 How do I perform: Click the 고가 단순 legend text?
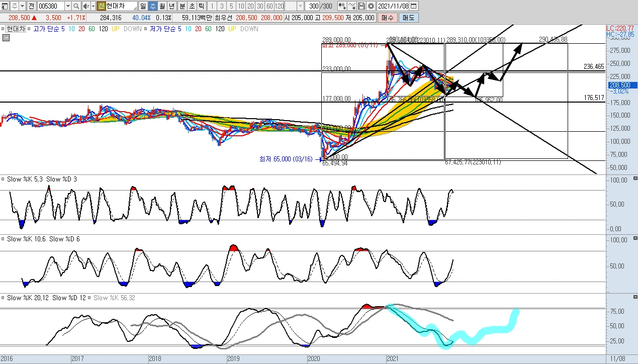click(x=47, y=29)
